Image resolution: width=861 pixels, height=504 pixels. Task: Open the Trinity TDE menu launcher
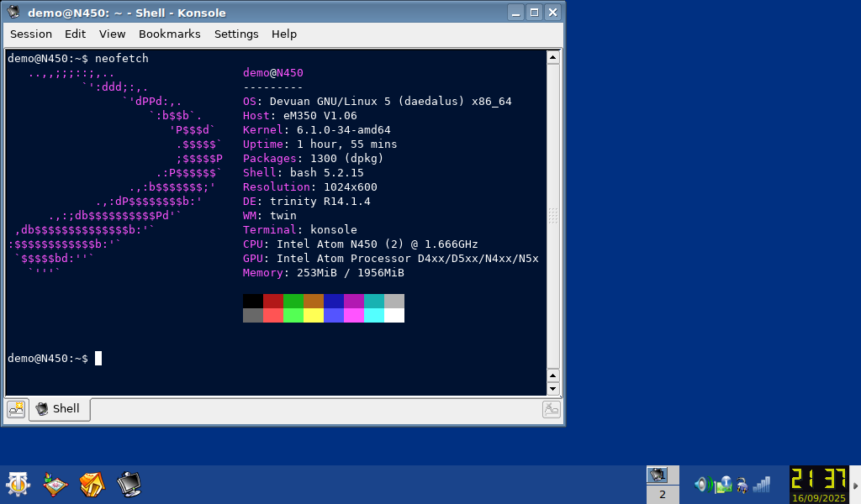click(18, 484)
